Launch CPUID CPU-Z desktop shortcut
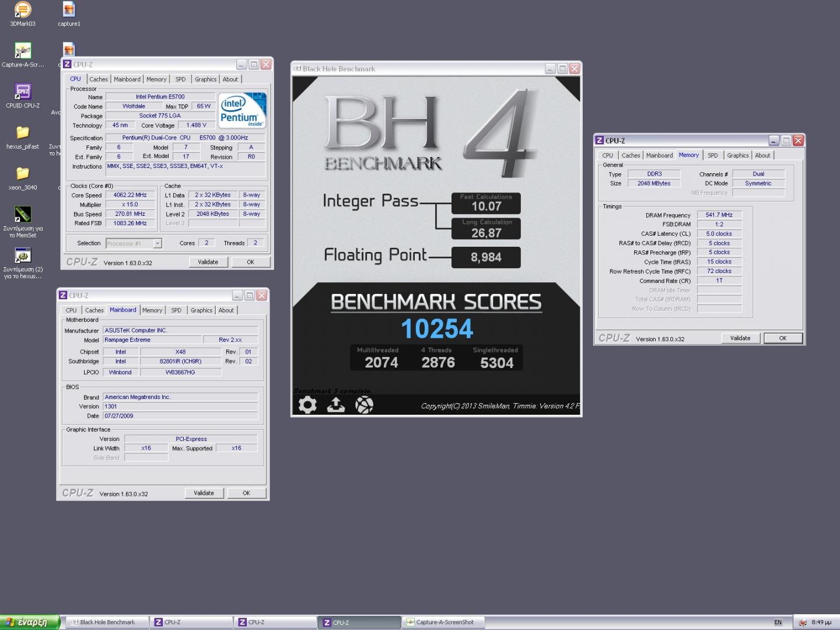This screenshot has width=840, height=630. point(23,96)
